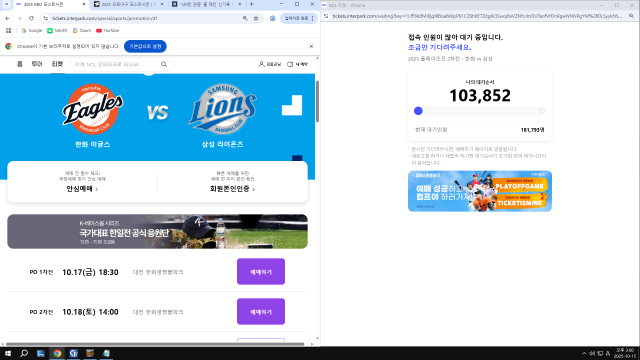Bookmark this page with the star icon
The width and height of the screenshot is (640, 360).
(x=256, y=18)
